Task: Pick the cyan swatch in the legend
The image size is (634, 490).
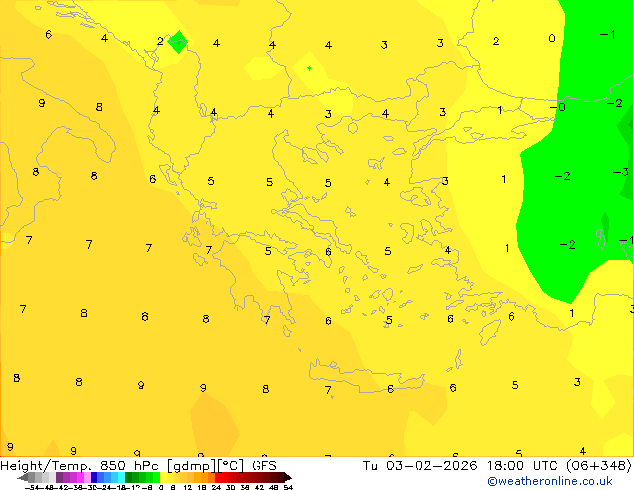Action: [121, 477]
